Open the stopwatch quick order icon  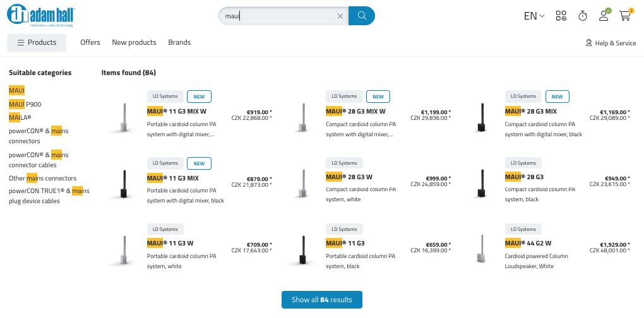583,16
